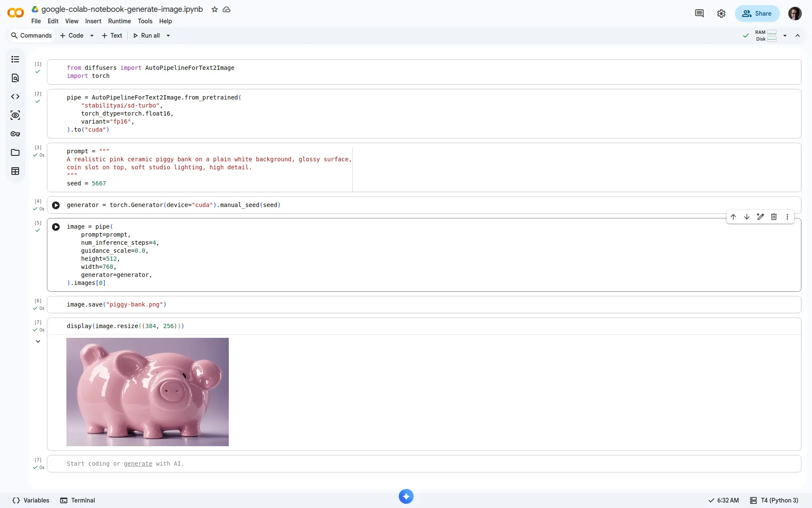
Task: Click the import torch line
Action: tap(88, 76)
